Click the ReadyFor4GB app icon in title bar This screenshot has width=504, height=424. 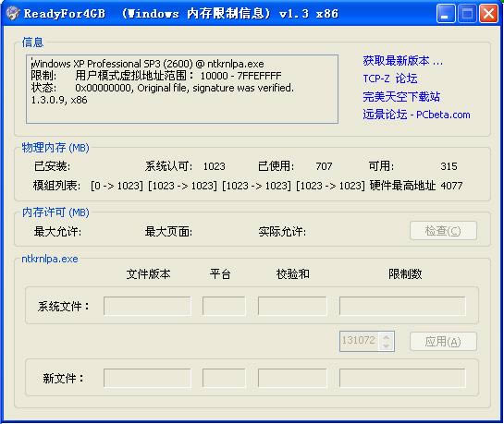[x=13, y=14]
